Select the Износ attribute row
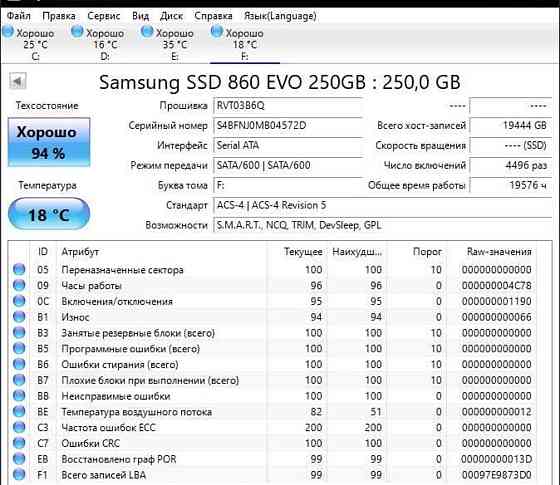 272,316
